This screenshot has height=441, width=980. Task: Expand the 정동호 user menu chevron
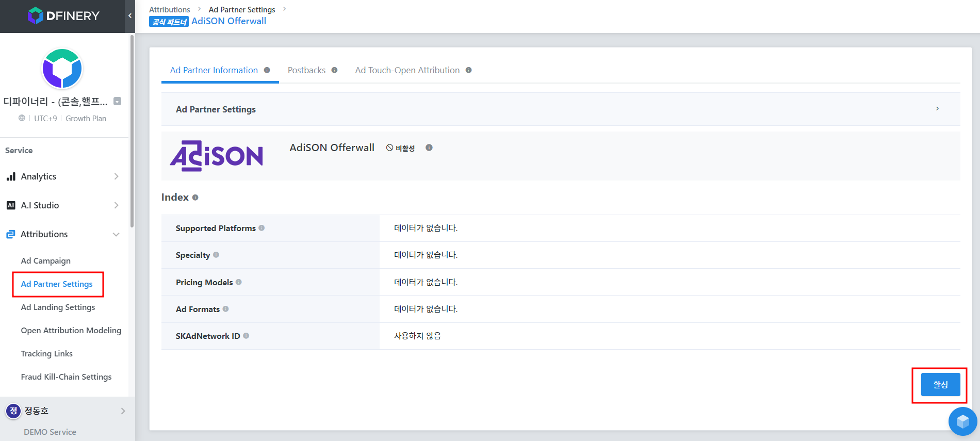pos(123,411)
